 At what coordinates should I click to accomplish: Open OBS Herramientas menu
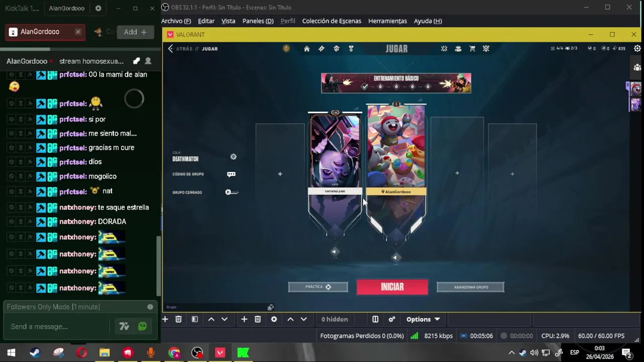point(387,21)
